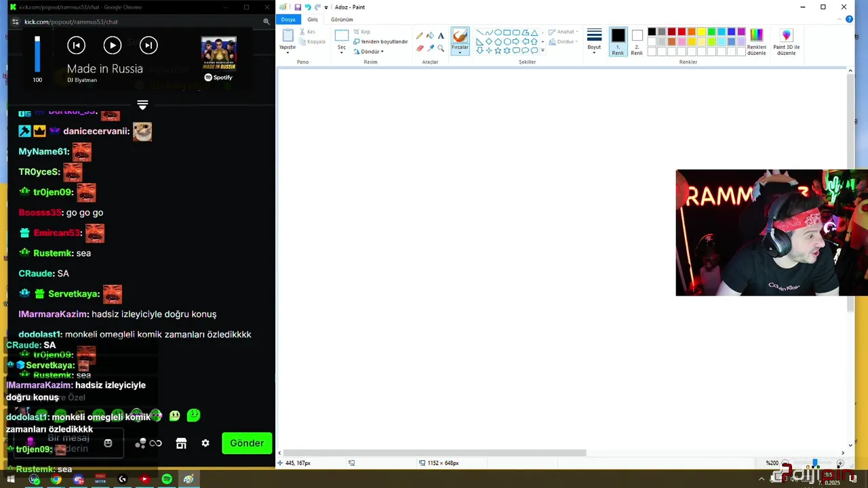Open Quick Access Toolbar customize arrow

[326, 7]
